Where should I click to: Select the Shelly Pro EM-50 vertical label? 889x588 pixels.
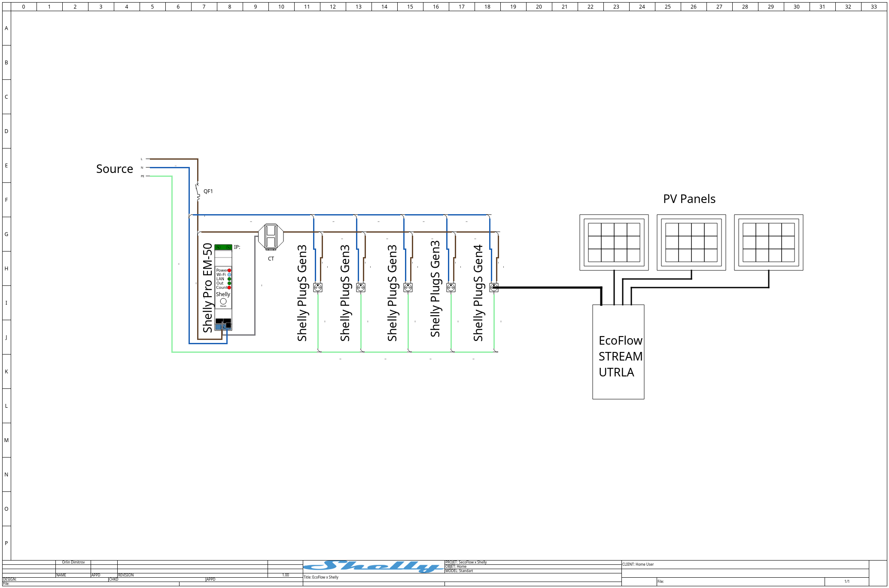point(208,288)
